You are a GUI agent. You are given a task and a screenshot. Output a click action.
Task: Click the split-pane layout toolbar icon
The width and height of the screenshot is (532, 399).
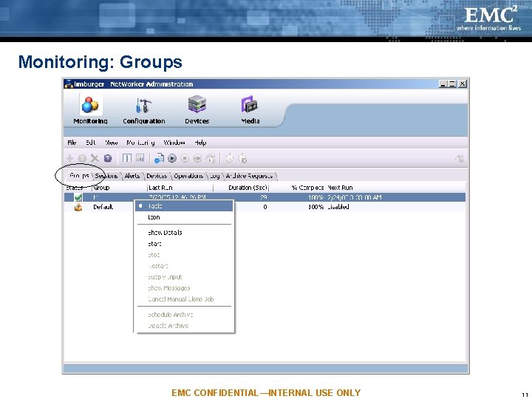pyautogui.click(x=127, y=158)
